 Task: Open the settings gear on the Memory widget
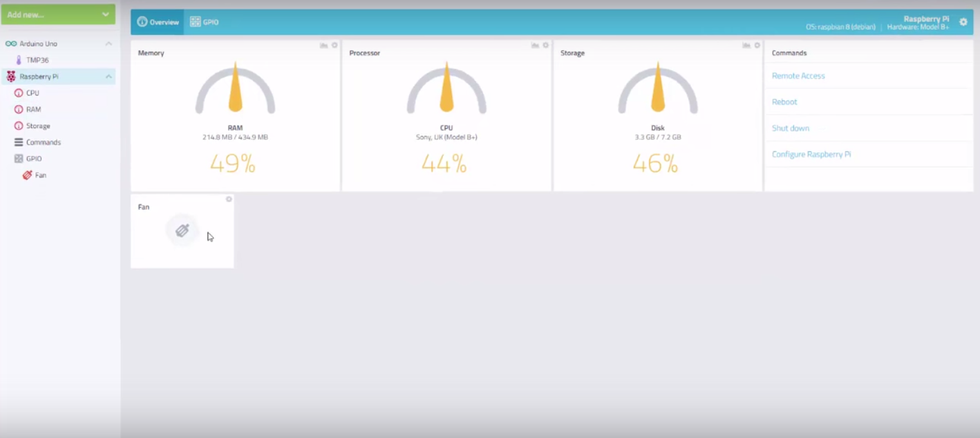[x=335, y=45]
